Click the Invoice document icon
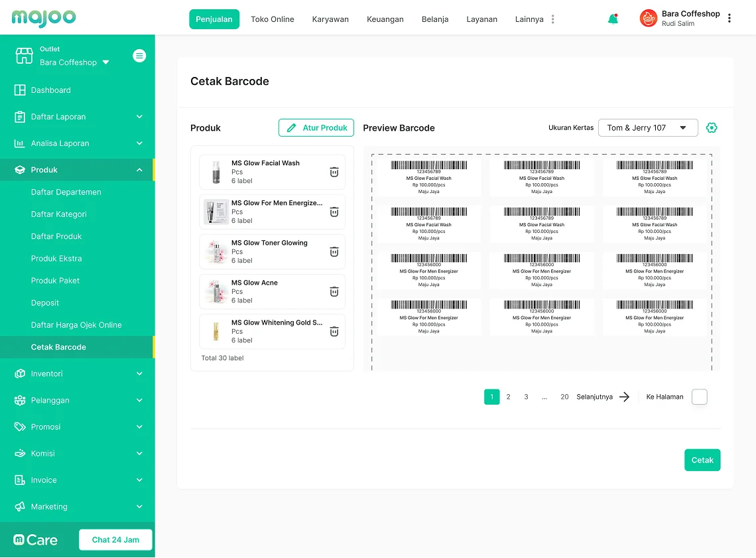The height and width of the screenshot is (558, 756). click(x=20, y=480)
